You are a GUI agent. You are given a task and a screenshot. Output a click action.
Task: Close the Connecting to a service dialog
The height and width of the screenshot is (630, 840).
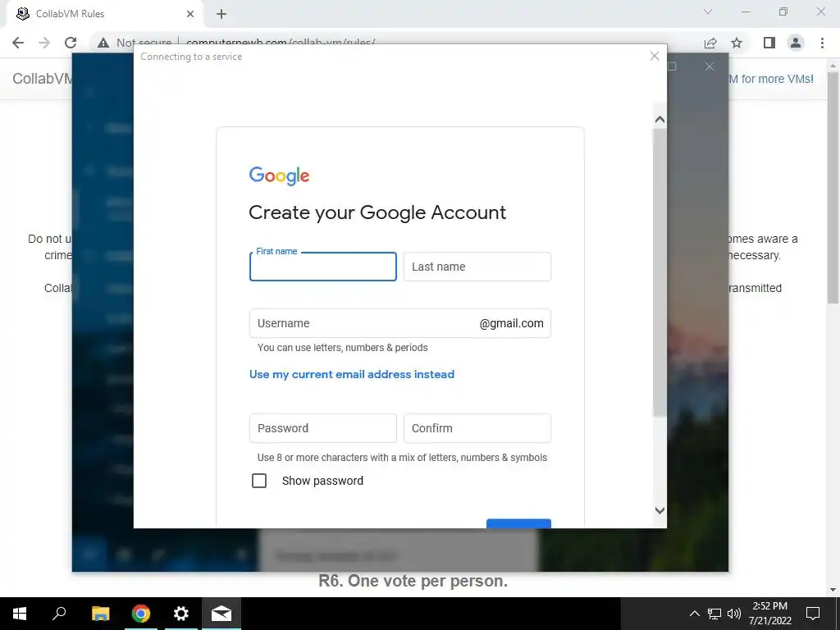[x=655, y=56]
